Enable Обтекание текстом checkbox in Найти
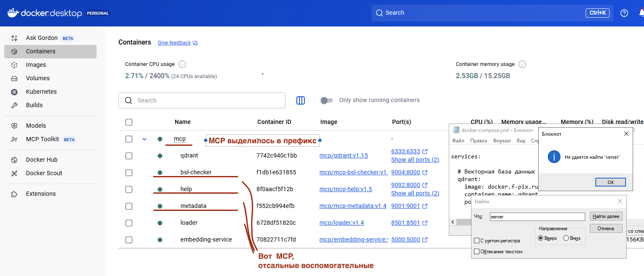The width and height of the screenshot is (644, 276). click(x=476, y=251)
